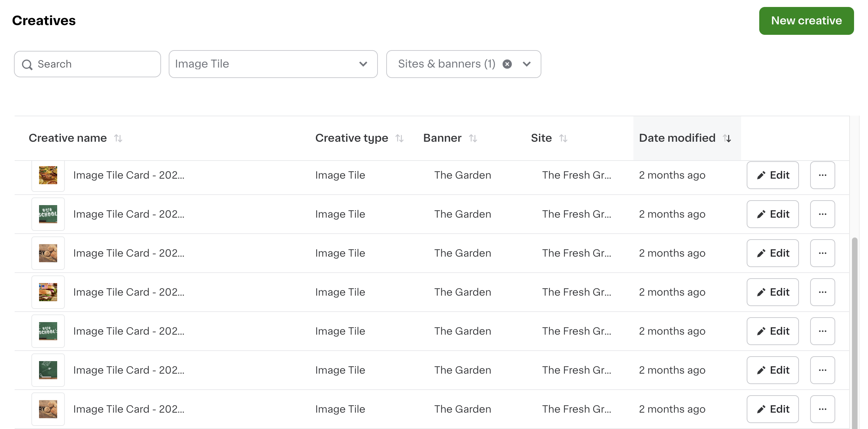Click the thumbnail image on the first row
The height and width of the screenshot is (429, 868).
49,175
